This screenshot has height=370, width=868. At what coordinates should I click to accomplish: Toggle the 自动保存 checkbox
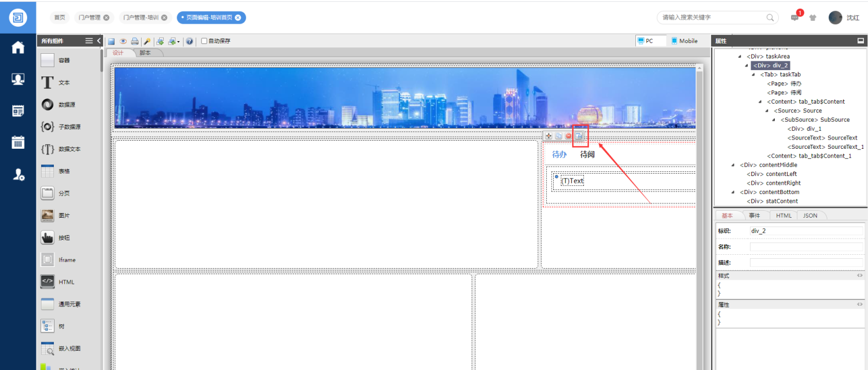coord(204,41)
